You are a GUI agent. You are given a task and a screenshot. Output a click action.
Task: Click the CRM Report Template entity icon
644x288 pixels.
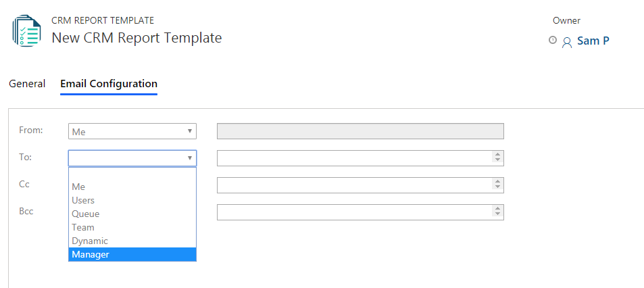click(27, 31)
